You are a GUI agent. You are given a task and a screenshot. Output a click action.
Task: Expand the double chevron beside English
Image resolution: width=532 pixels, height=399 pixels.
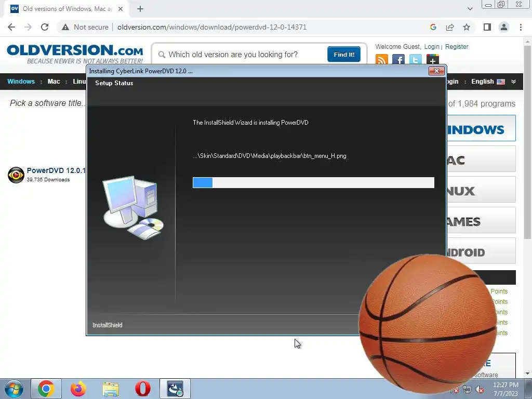513,82
